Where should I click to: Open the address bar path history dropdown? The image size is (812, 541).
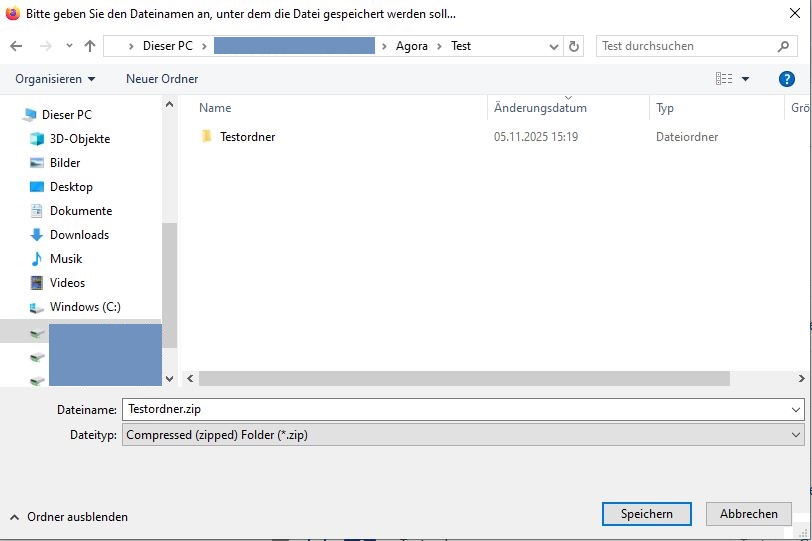pos(554,46)
